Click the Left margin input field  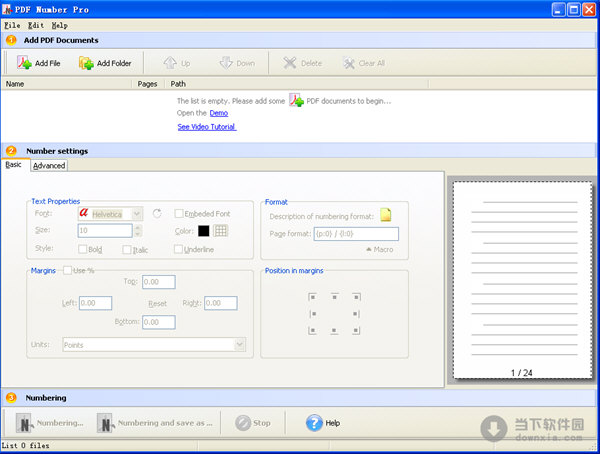tap(96, 303)
